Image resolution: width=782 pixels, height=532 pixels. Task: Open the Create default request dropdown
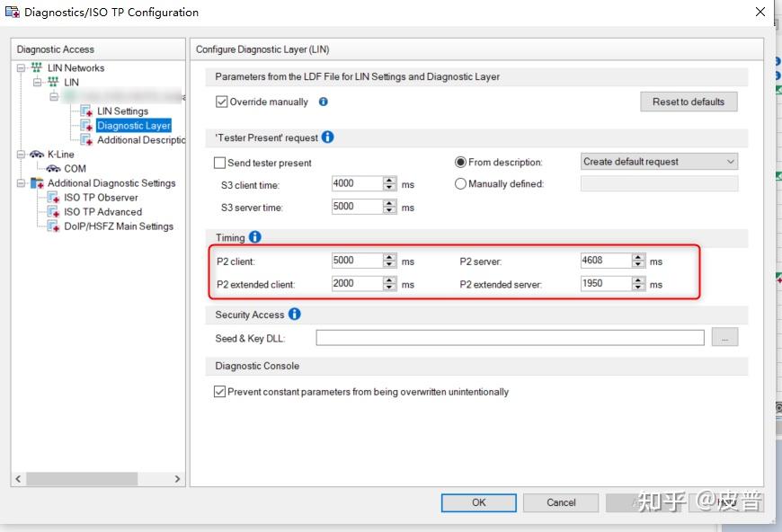click(x=659, y=162)
